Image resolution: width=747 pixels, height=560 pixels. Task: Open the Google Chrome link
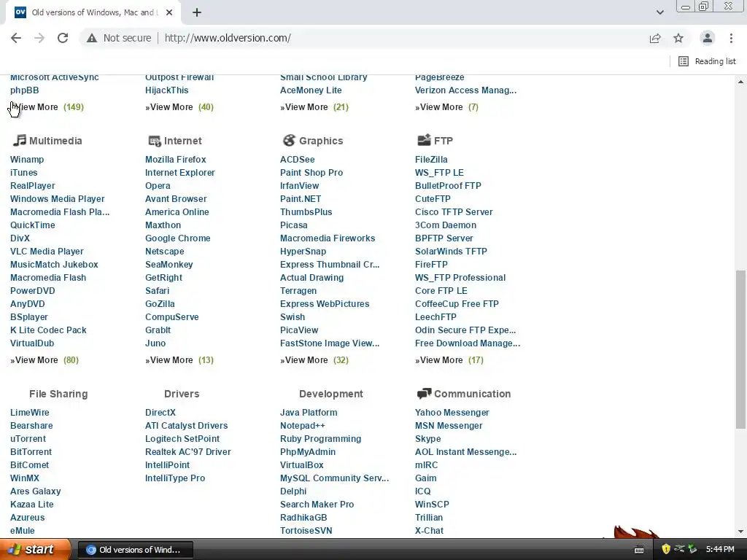(x=178, y=238)
